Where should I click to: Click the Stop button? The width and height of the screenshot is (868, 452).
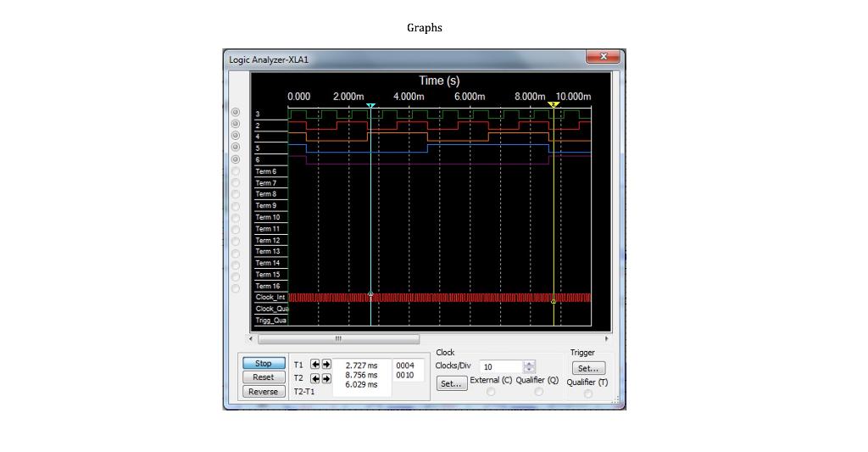coord(264,363)
